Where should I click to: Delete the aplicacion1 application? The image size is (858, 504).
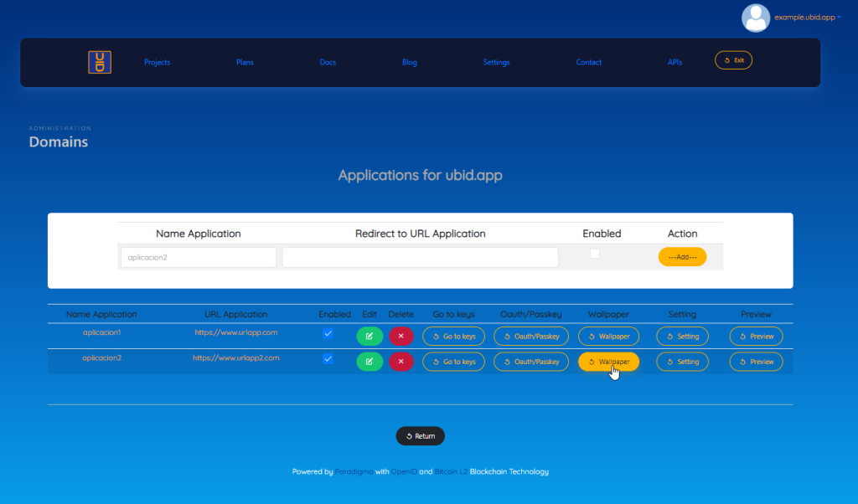click(x=401, y=337)
